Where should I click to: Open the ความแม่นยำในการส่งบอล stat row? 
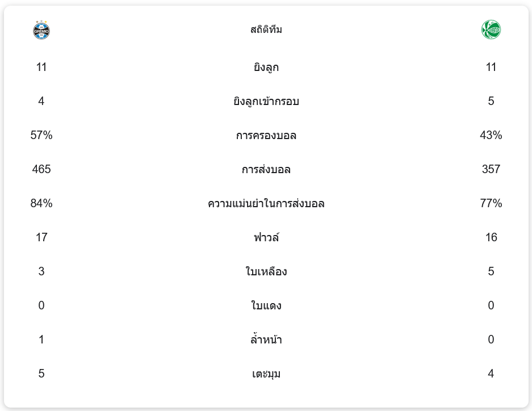pyautogui.click(x=266, y=204)
